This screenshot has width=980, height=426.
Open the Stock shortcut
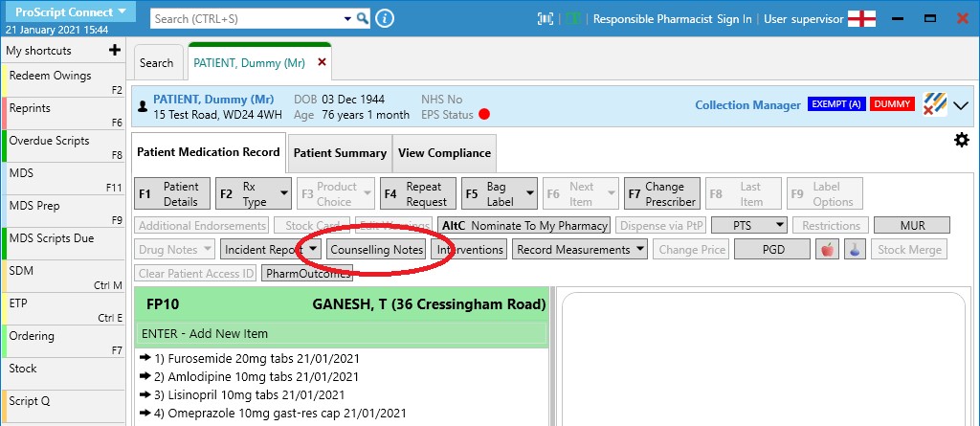[x=63, y=374]
